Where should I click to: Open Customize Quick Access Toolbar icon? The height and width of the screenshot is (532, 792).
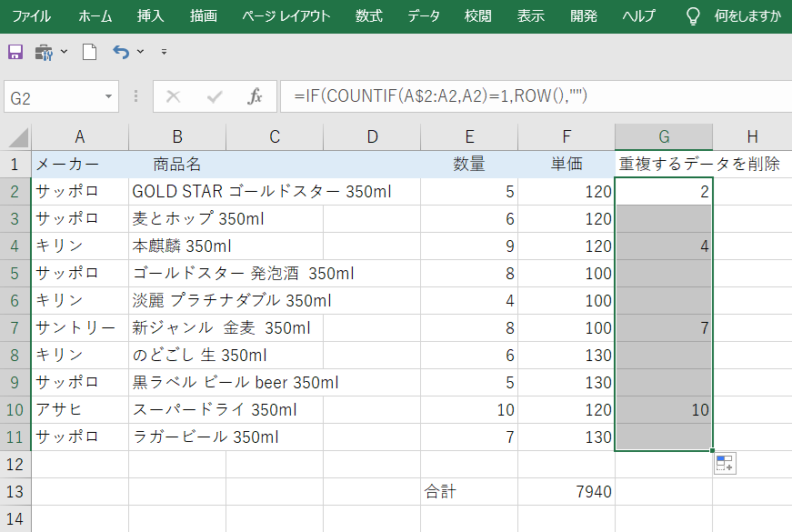[x=162, y=52]
